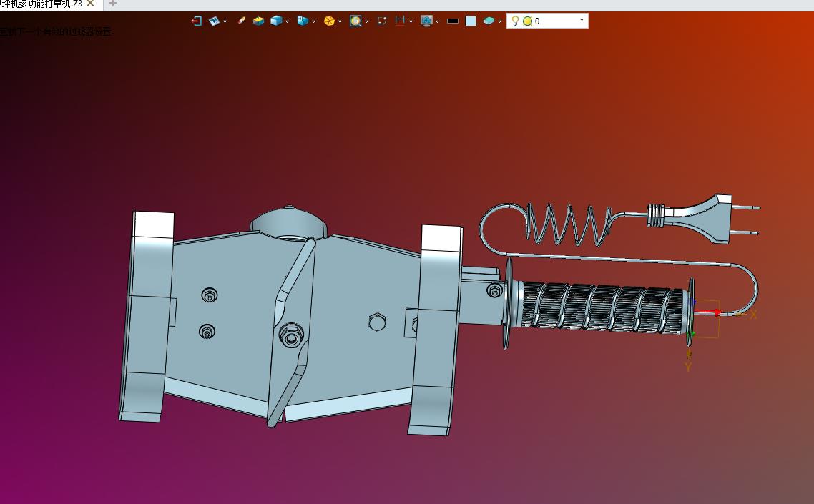
Task: Click the yellow-top box icon
Action: pyautogui.click(x=258, y=21)
